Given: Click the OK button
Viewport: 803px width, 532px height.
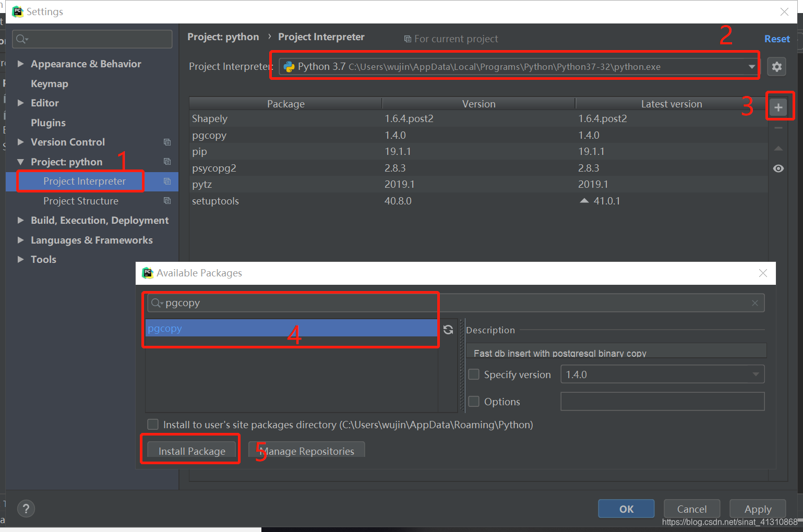Looking at the screenshot, I should click(x=626, y=509).
